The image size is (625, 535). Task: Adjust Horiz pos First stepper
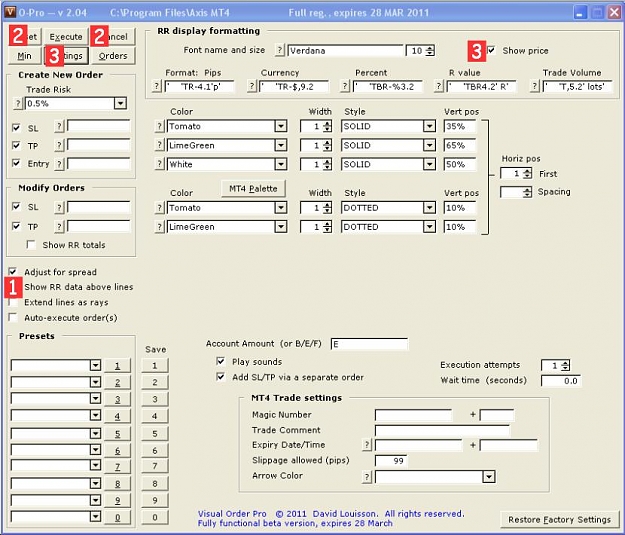pos(527,173)
